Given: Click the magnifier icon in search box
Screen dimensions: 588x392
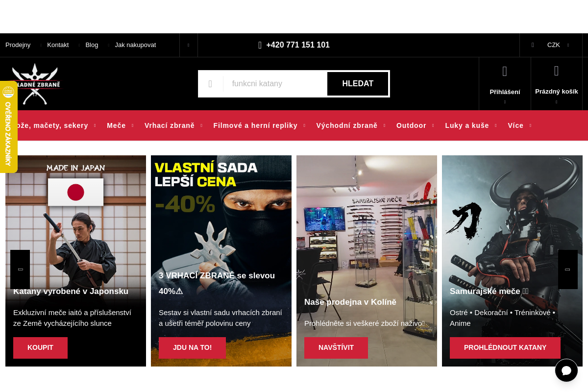Looking at the screenshot, I should (x=210, y=84).
